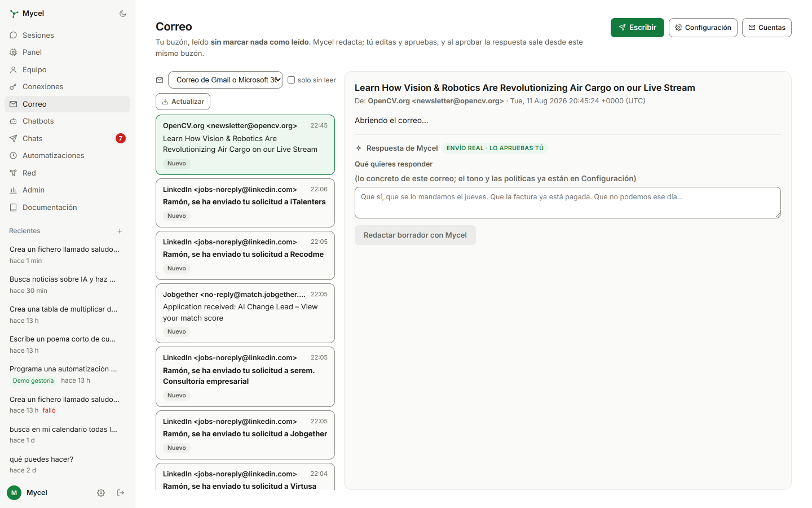
Task: Open LinkedIn email about Virtusa
Action: (x=245, y=477)
